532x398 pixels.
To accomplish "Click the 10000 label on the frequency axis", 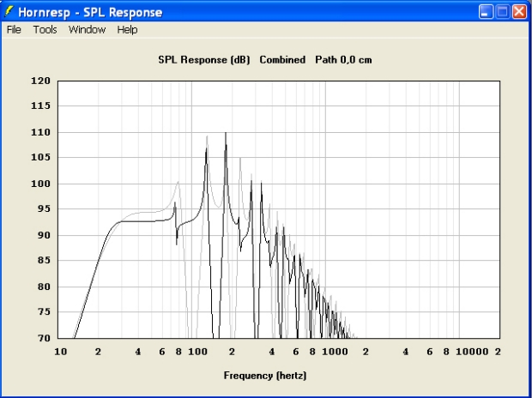I will pos(472,352).
